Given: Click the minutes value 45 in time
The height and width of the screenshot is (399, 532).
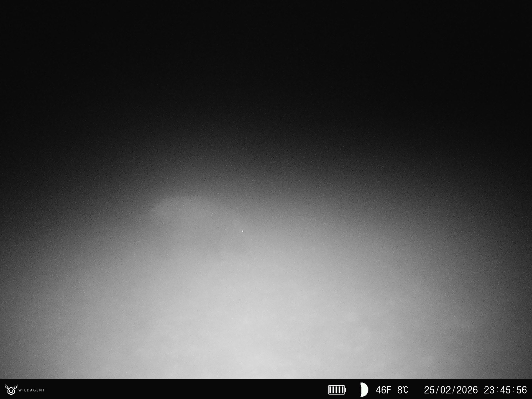Looking at the screenshot, I should [505, 390].
